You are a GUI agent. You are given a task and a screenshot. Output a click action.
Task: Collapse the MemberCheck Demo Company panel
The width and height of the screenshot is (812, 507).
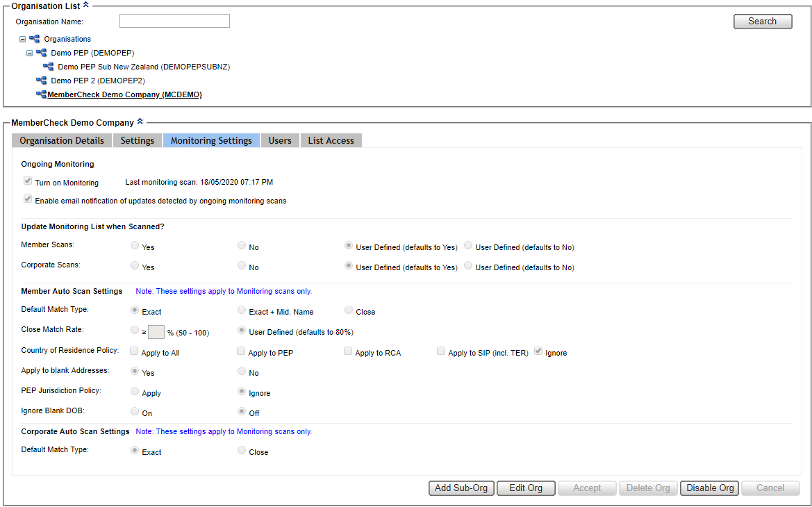tap(140, 122)
